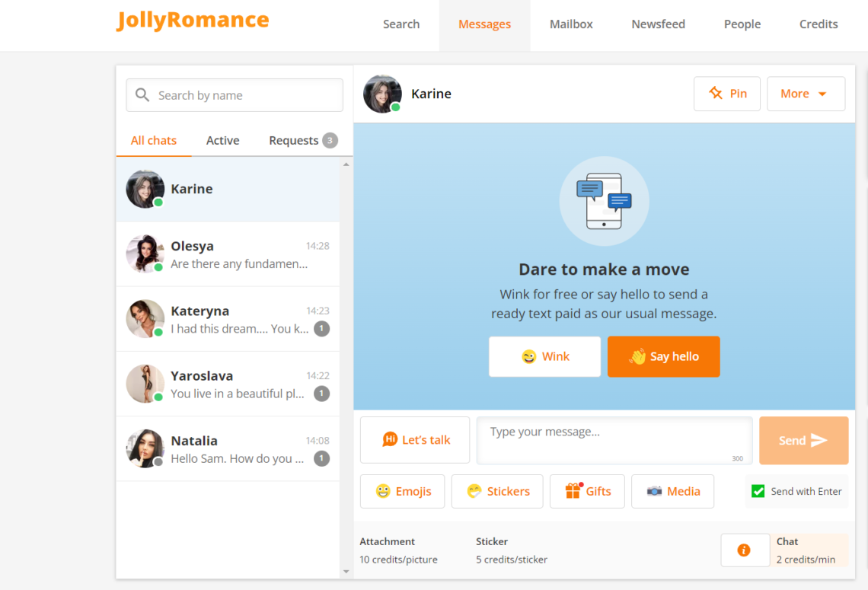Click the Let's talk button
Screen dimensions: 868x590
click(415, 440)
